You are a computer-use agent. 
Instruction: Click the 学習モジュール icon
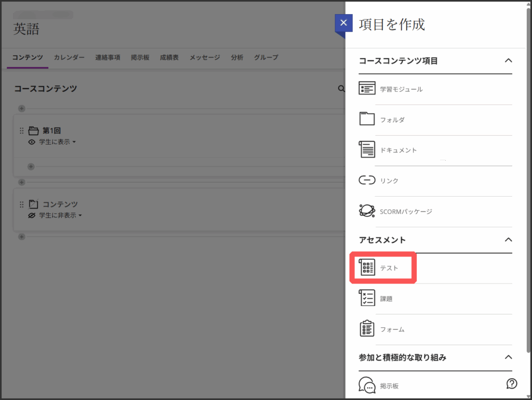pyautogui.click(x=367, y=88)
